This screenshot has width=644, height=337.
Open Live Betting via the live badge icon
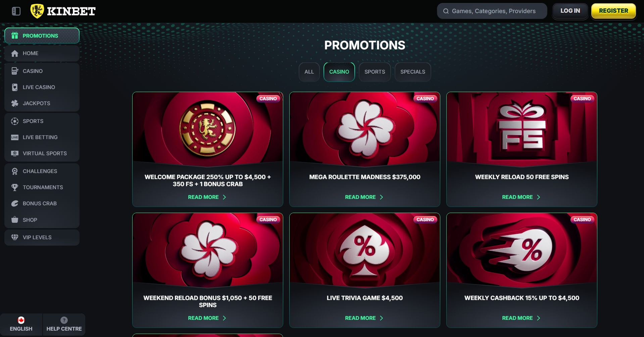pyautogui.click(x=15, y=137)
